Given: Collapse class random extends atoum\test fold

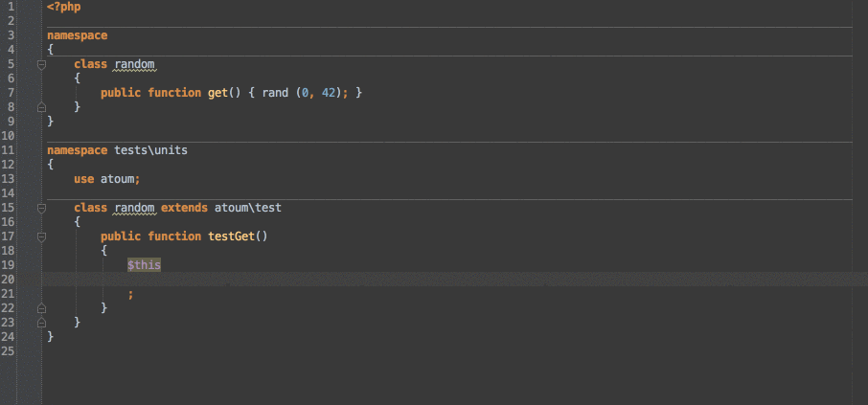Looking at the screenshot, I should click(41, 209).
